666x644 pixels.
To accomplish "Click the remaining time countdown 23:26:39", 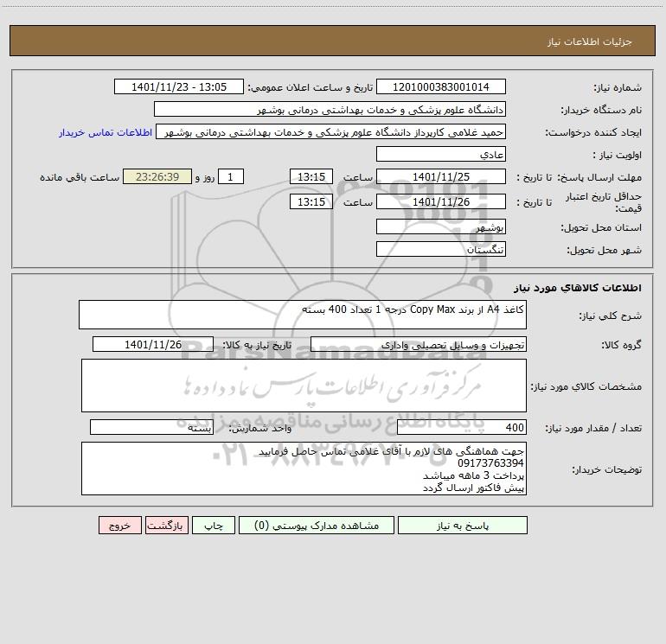I will click(x=157, y=176).
